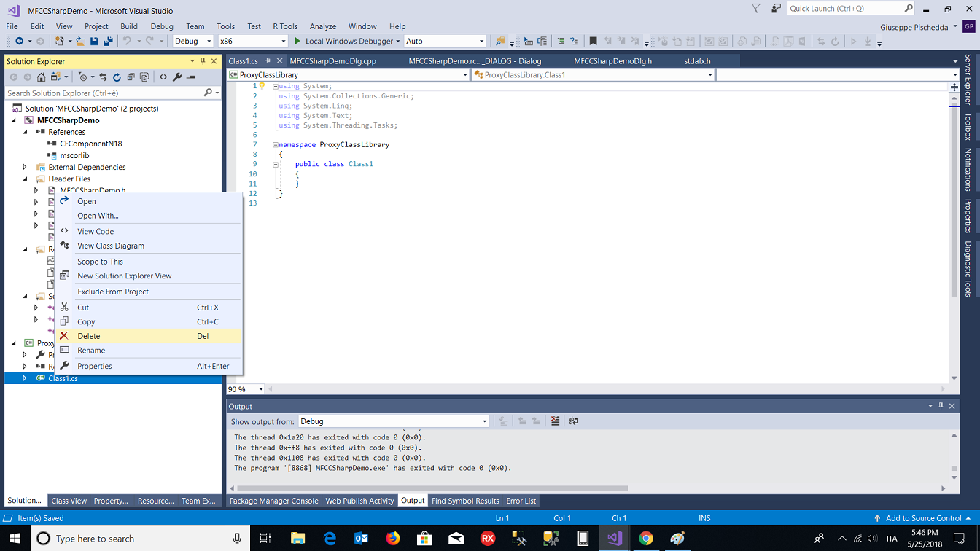This screenshot has height=551, width=980.
Task: Choose Properties in the context menu
Action: (x=148, y=366)
